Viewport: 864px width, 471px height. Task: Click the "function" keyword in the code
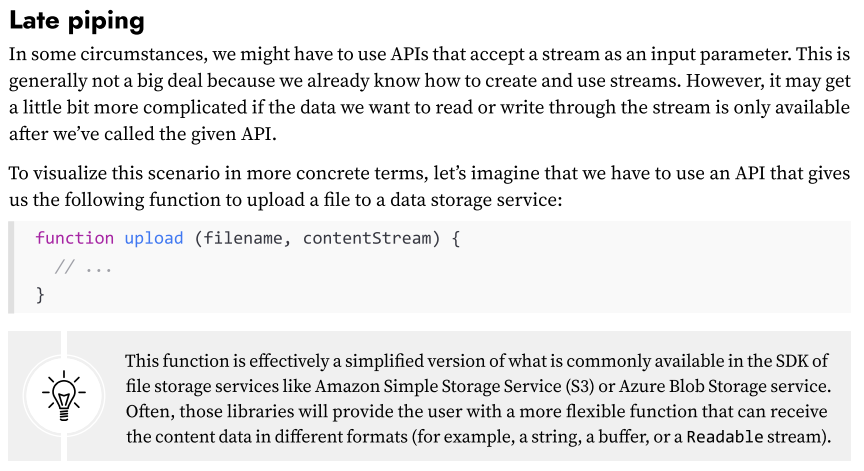pos(74,238)
